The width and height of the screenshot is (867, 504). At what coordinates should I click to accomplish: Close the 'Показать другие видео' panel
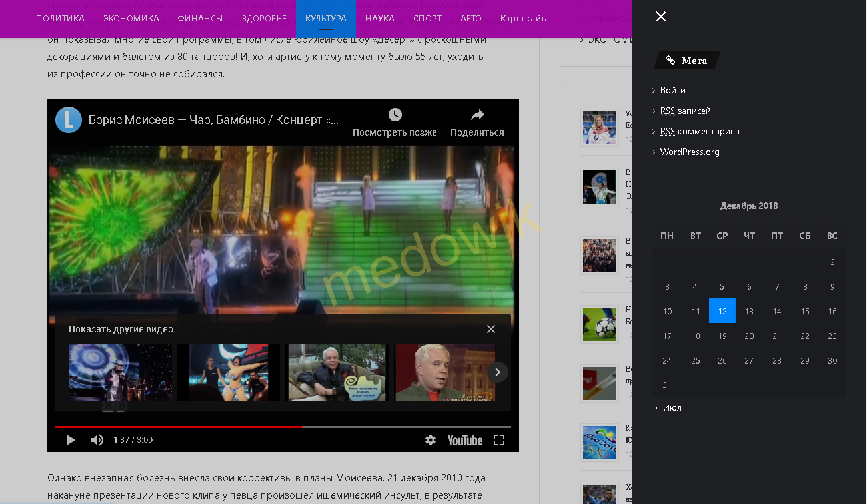(x=491, y=329)
